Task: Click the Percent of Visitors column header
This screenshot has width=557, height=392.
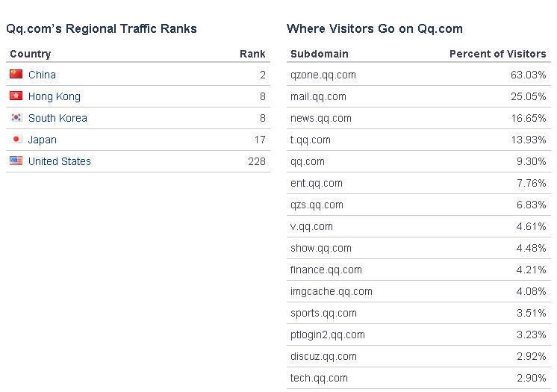Action: click(498, 54)
